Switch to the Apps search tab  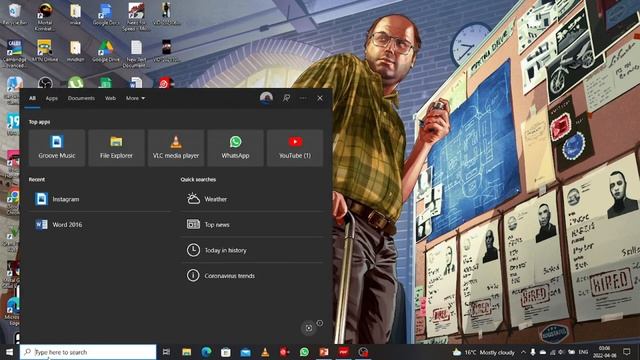coord(52,98)
